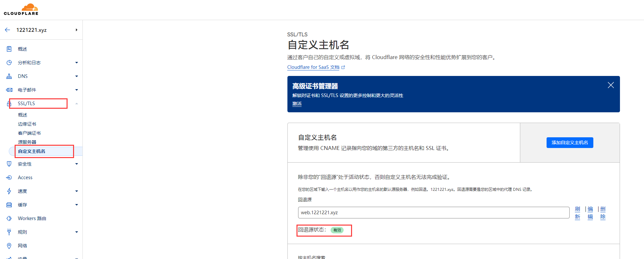This screenshot has height=259, width=644.
Task: Open the 1221221.xyz domain switcher arrow
Action: pyautogui.click(x=77, y=30)
